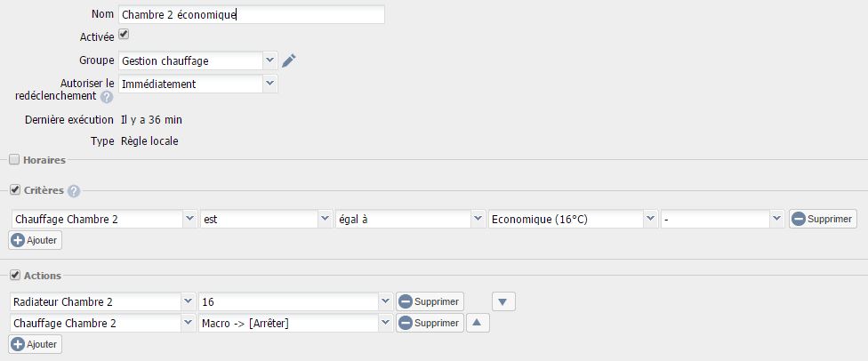Move Radiateur Chambre 2 action down
The height and width of the screenshot is (361, 868).
click(x=503, y=301)
